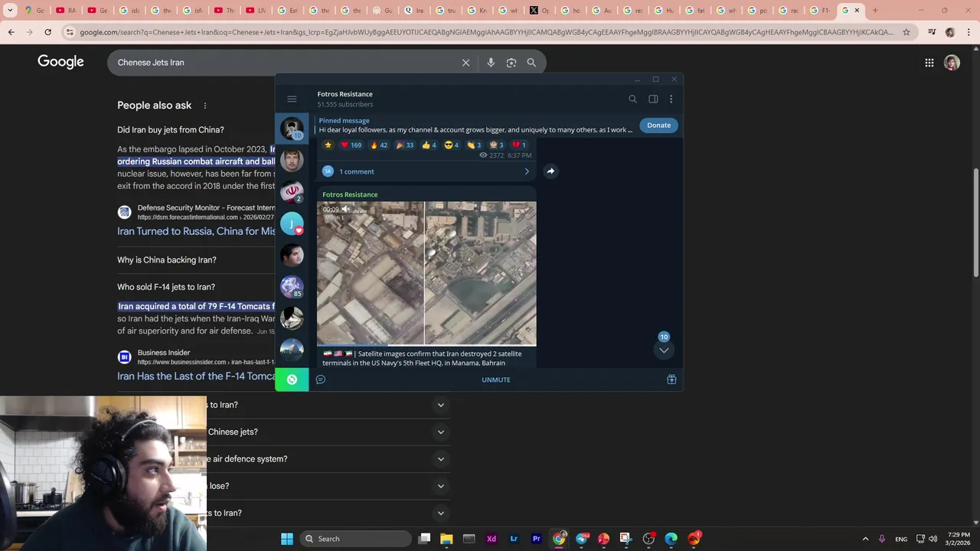980x551 pixels.
Task: Collapse 'Did Iran buy jets from China?' question
Action: click(x=171, y=130)
